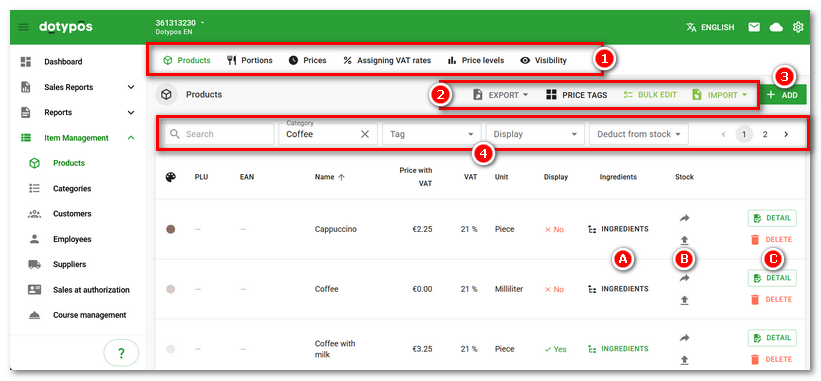Click the Display Yes value for Coffee with milk
The image size is (821, 381).
click(555, 349)
